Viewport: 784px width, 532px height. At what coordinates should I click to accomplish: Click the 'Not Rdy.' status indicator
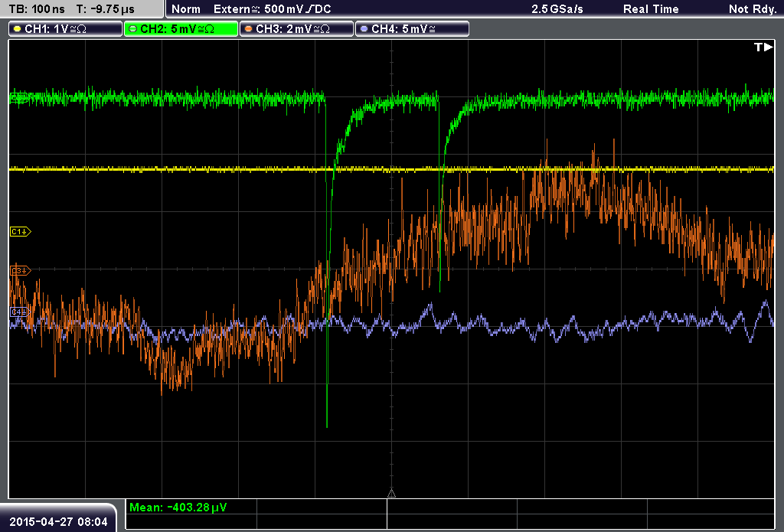pos(753,9)
